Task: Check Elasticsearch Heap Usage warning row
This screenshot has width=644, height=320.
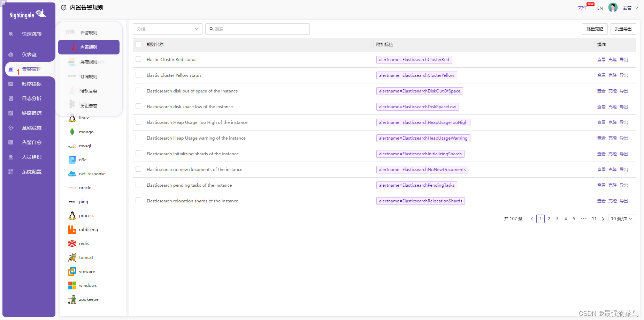Action: 138,138
